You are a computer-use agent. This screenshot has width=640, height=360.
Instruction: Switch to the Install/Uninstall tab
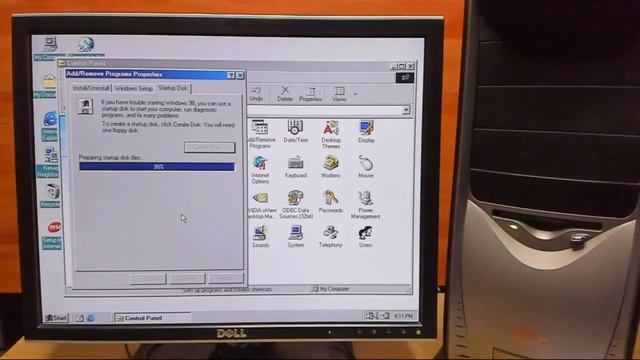tap(91, 88)
